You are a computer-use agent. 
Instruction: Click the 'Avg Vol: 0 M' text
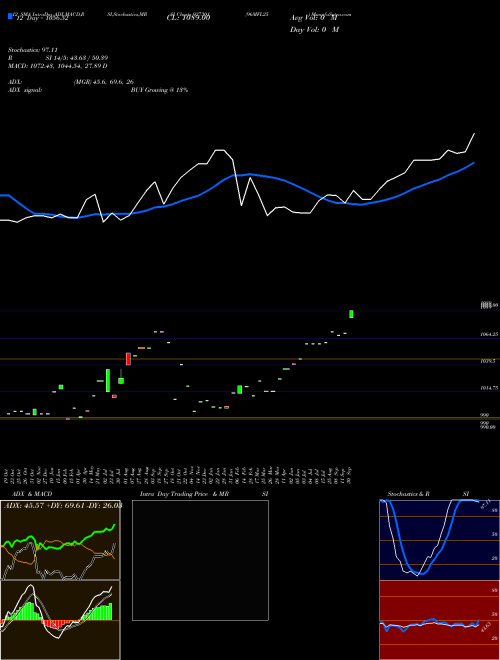[x=313, y=18]
